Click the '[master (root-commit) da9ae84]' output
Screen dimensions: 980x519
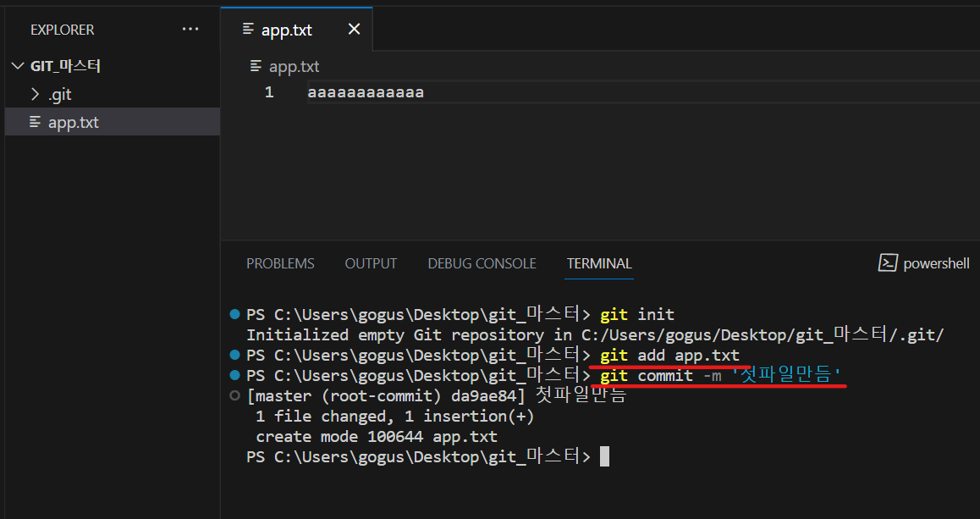pos(386,396)
